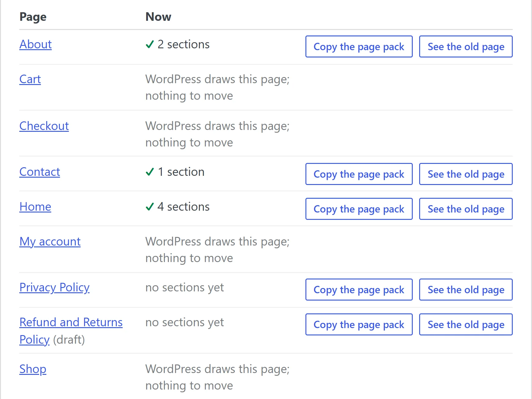The image size is (532, 399).
Task: Click the '2 sections' status text
Action: pyautogui.click(x=183, y=44)
